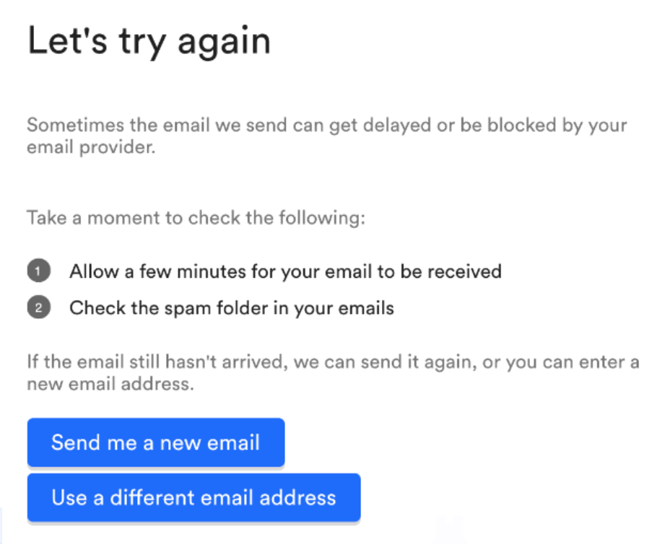Click 'Allow a few minutes' step text

pyautogui.click(x=285, y=271)
